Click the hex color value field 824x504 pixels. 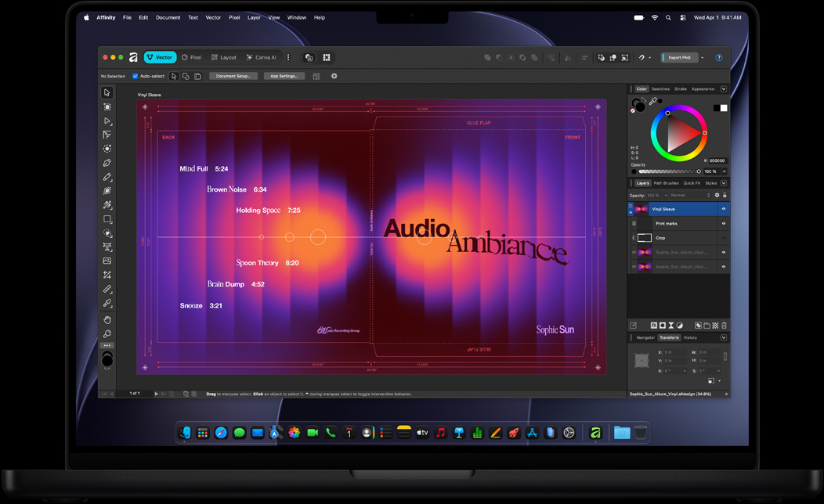pos(717,160)
